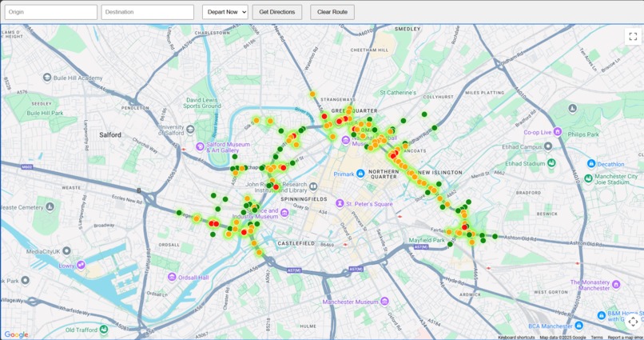Click the Salford city label
The image size is (644, 340).
pos(110,134)
